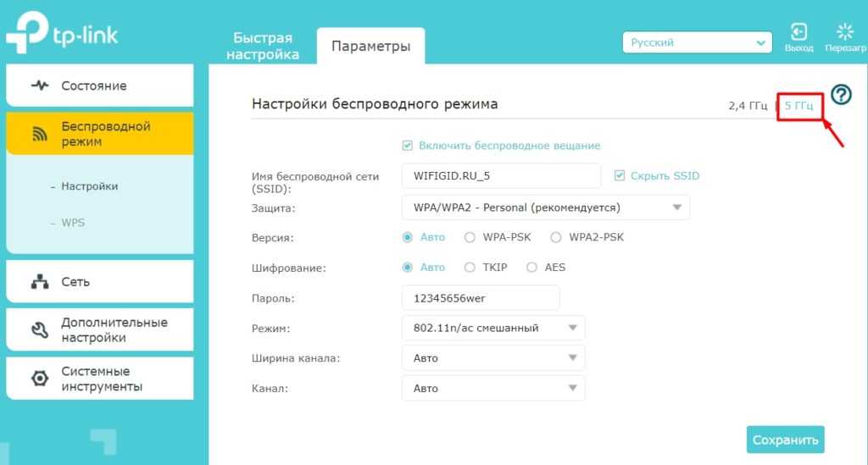Image resolution: width=868 pixels, height=465 pixels.
Task: Open Системные инструменты menu item
Action: (100, 379)
